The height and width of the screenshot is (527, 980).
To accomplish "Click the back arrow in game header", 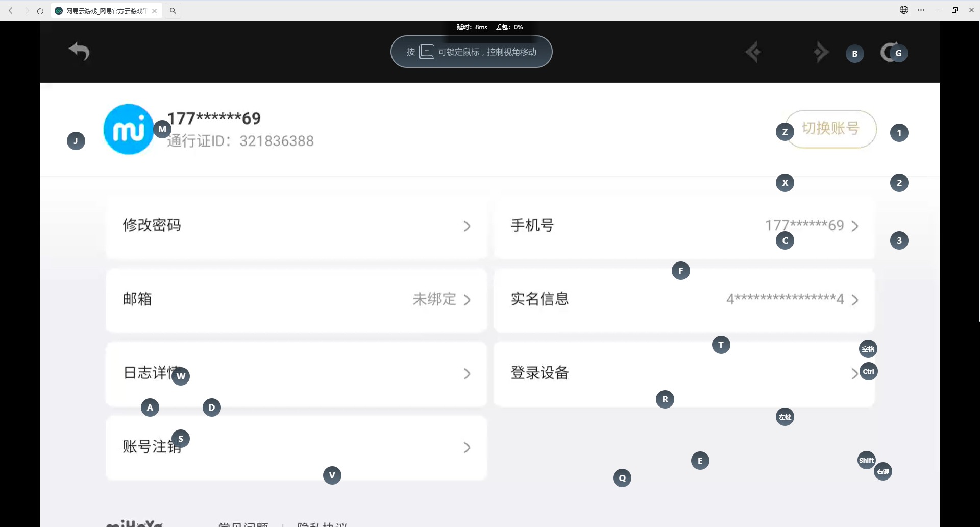I will click(79, 51).
